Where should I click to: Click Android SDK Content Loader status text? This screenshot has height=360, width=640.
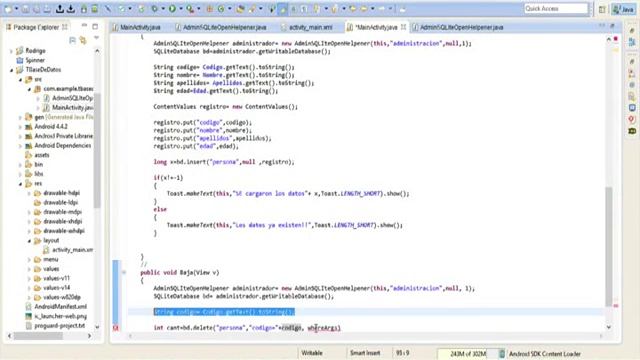544,354
